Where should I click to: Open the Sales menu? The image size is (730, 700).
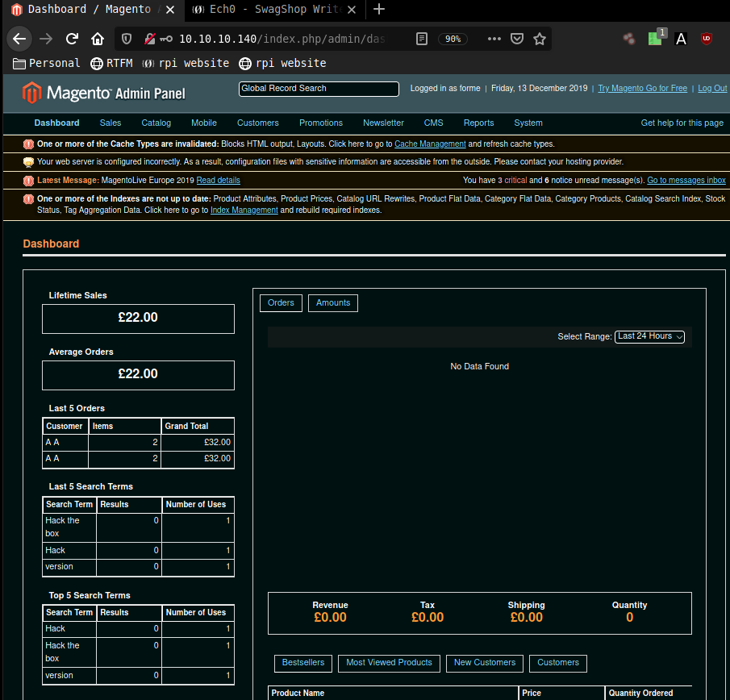click(x=111, y=123)
